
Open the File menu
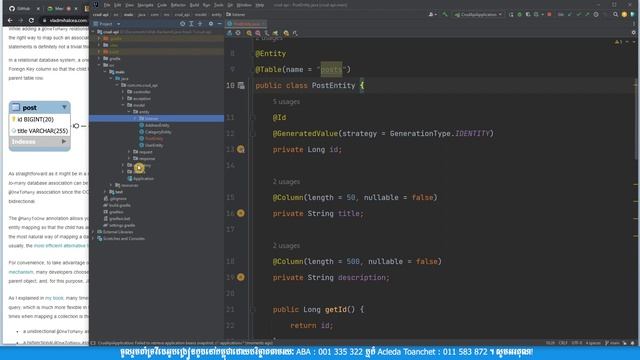coord(107,5)
